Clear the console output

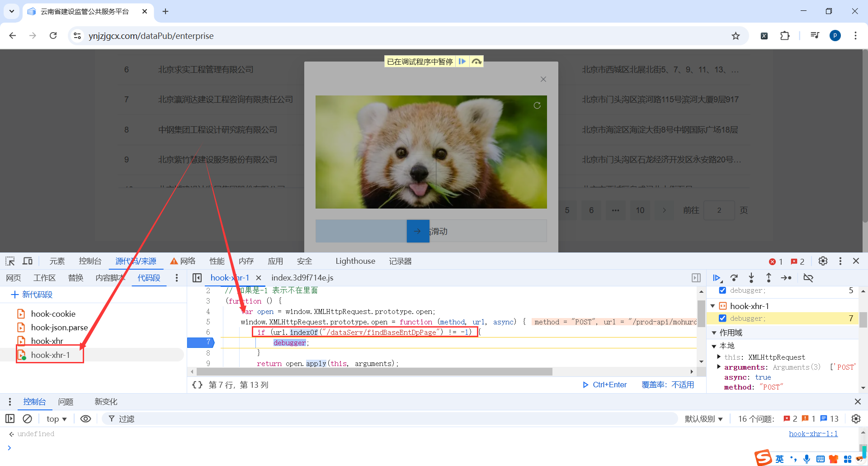click(x=28, y=419)
